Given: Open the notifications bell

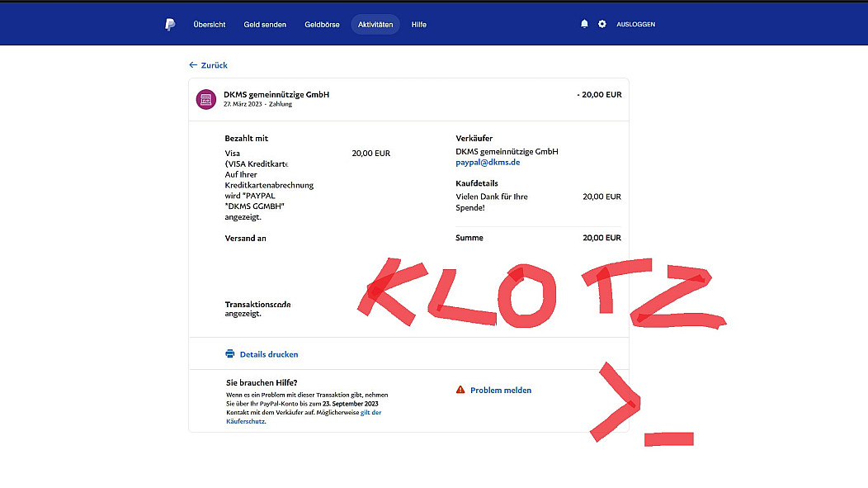Looking at the screenshot, I should tap(584, 24).
